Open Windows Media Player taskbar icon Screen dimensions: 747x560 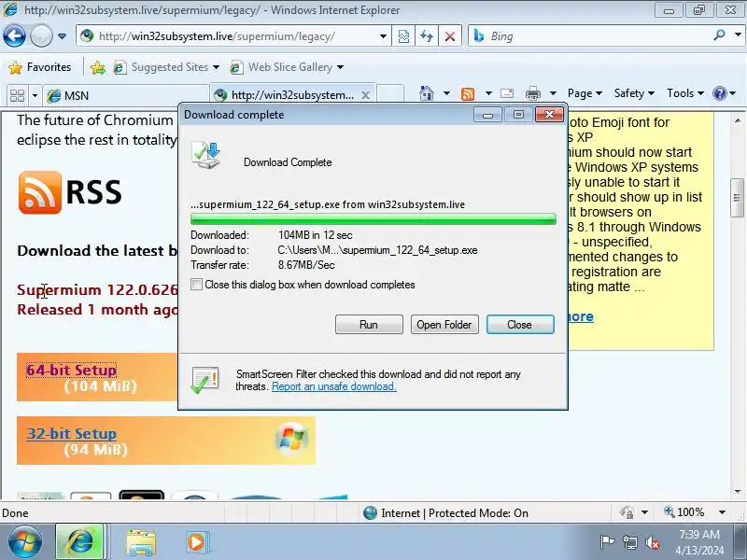[196, 542]
